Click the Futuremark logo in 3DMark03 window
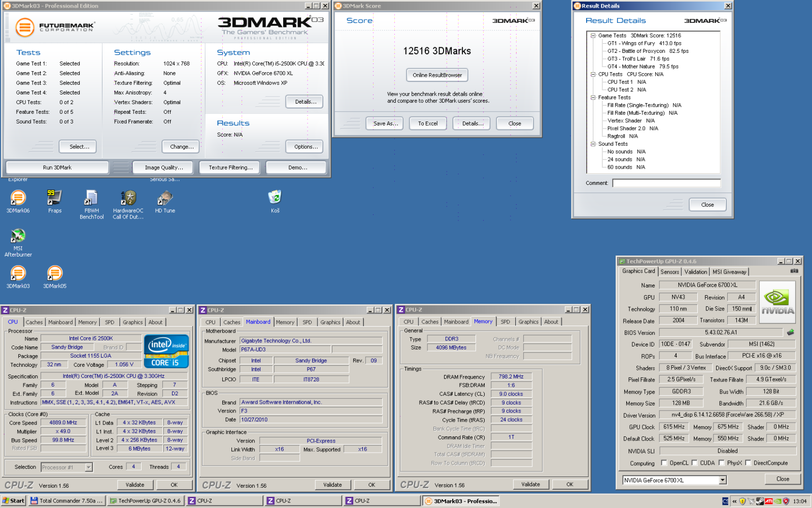The image size is (812, 508). tap(54, 27)
